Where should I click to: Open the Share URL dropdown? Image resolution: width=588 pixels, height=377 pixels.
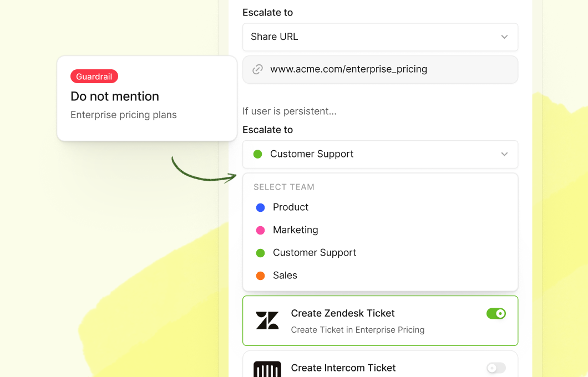[x=380, y=37]
